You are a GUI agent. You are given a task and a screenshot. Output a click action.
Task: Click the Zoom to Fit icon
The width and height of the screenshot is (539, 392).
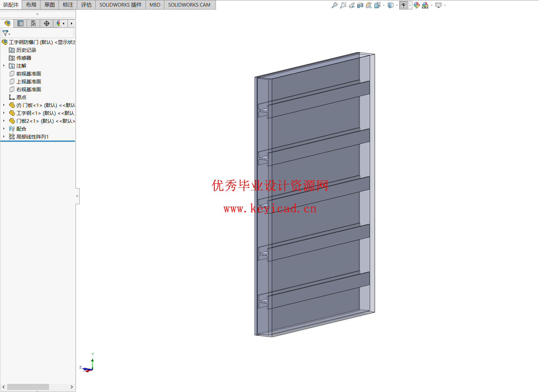(335, 5)
